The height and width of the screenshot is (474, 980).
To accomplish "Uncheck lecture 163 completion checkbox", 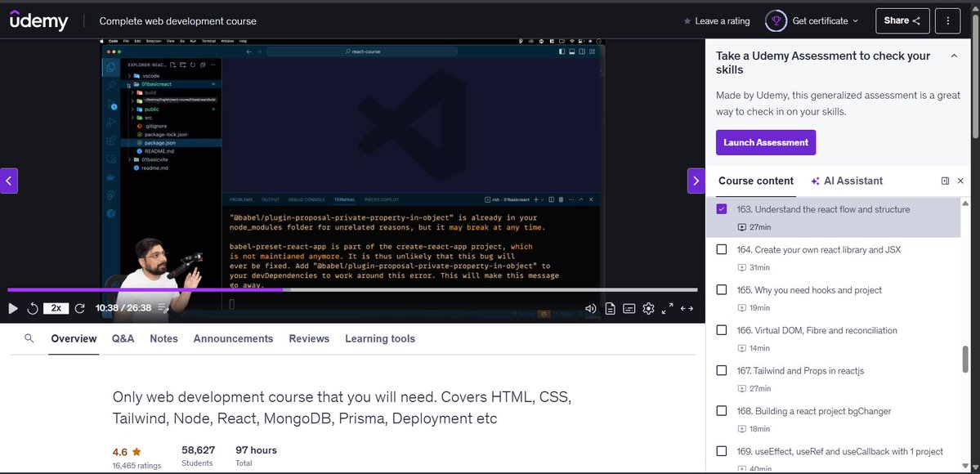I will 721,209.
